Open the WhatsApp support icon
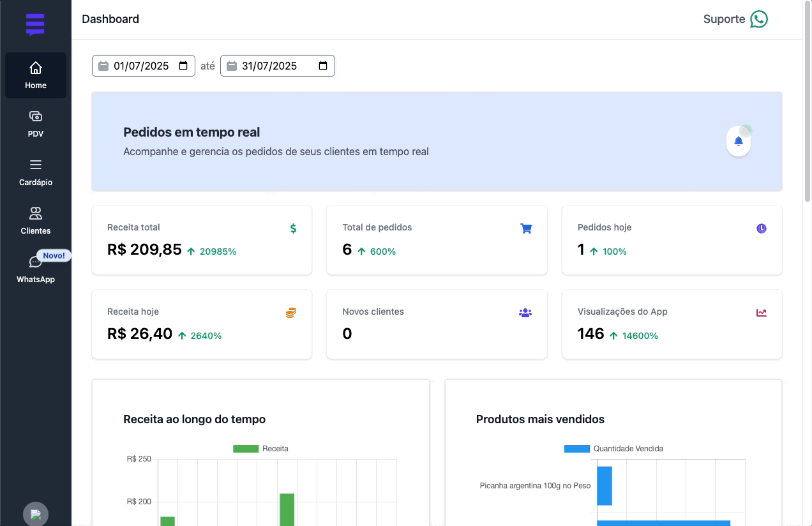812x526 pixels. [x=758, y=19]
